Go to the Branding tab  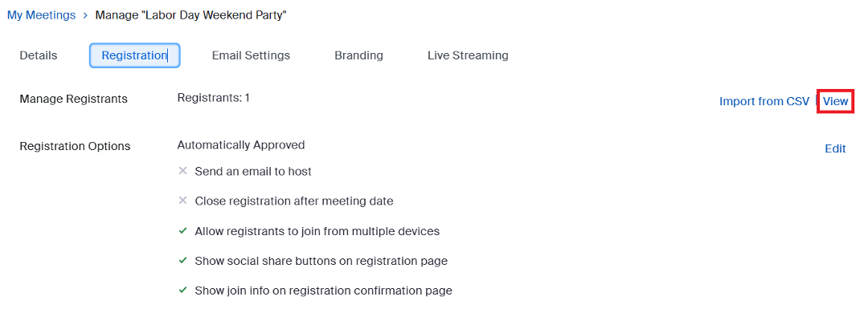(358, 55)
